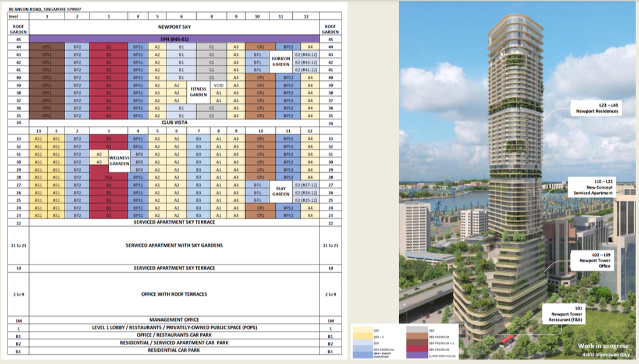Click the 4BR PREMIUM legend label

[x=439, y=349]
